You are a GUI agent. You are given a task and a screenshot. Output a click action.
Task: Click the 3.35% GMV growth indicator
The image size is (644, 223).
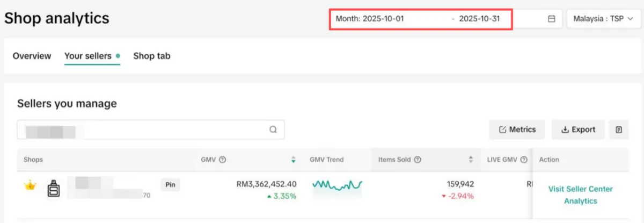281,196
